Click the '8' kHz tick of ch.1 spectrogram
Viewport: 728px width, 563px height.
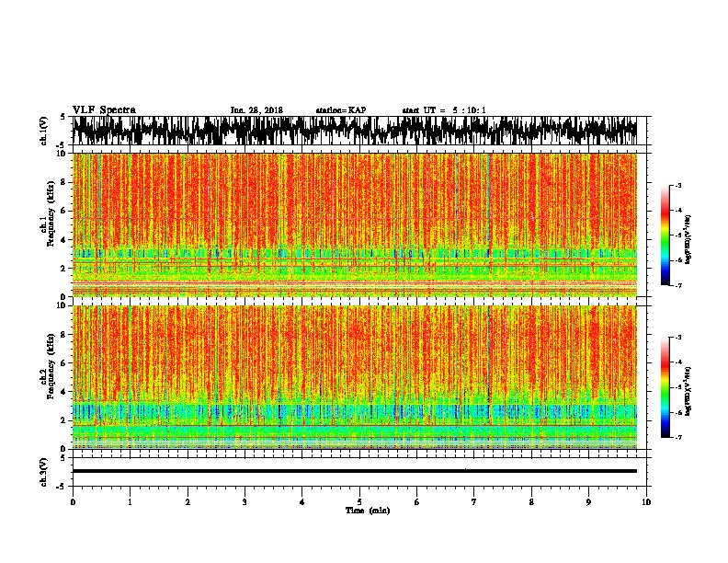[64, 182]
